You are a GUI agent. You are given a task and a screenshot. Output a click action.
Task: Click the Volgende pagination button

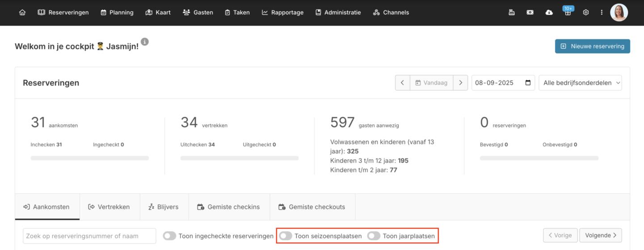pyautogui.click(x=600, y=235)
